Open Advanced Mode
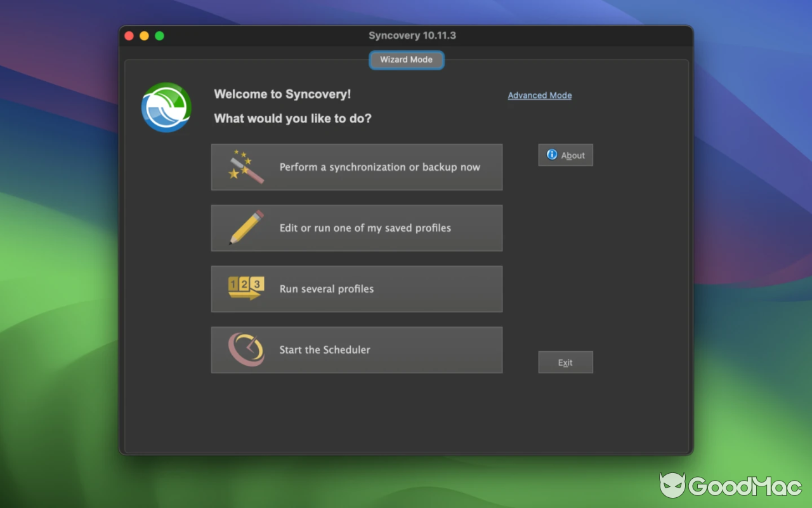Image resolution: width=812 pixels, height=508 pixels. coord(540,95)
